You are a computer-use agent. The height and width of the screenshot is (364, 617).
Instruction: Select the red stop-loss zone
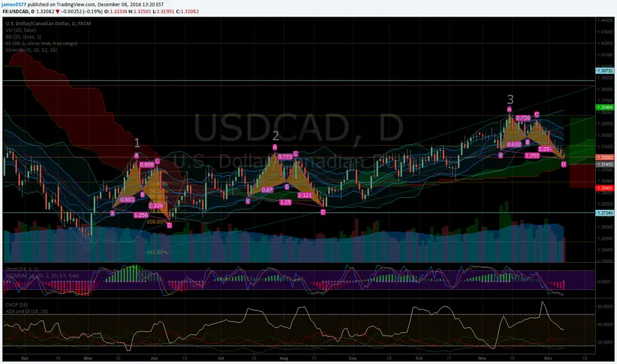(x=582, y=176)
